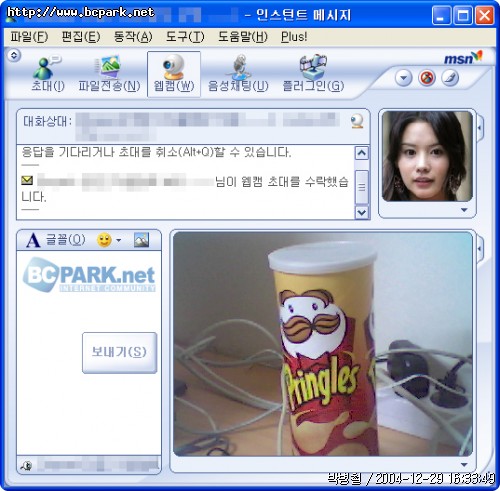Maximize the messenger window
Screen dimensions: 500x491
(463, 15)
